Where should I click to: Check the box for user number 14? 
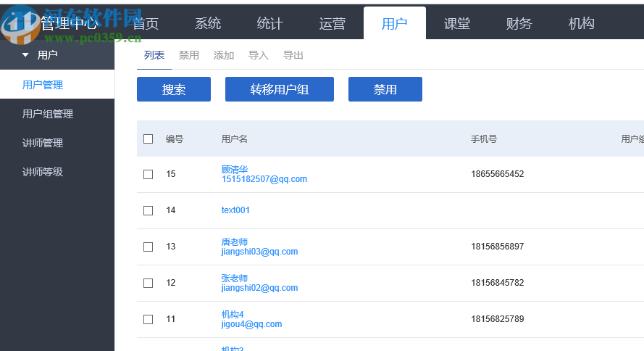[x=149, y=210]
